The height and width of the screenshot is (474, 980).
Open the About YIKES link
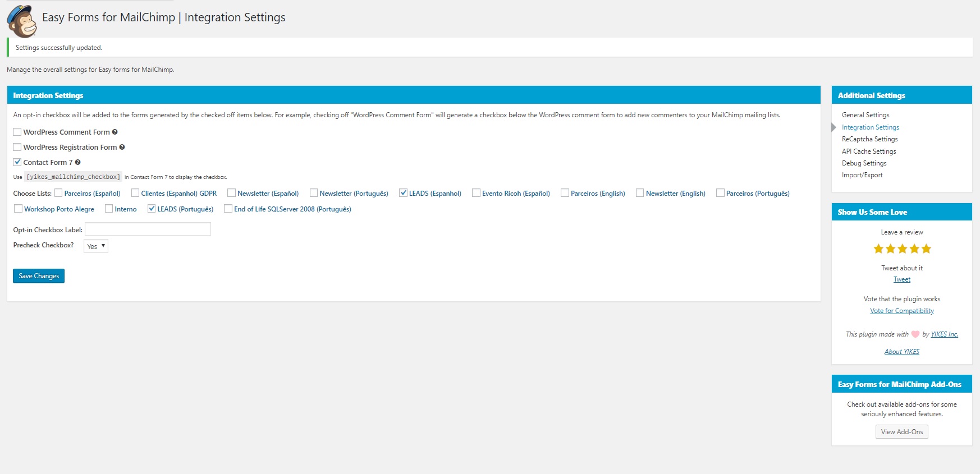click(902, 352)
